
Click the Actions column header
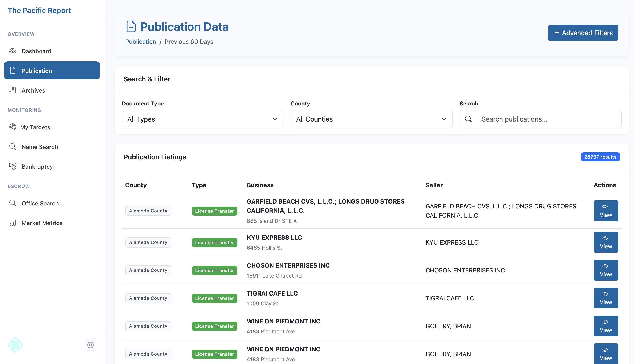[605, 185]
